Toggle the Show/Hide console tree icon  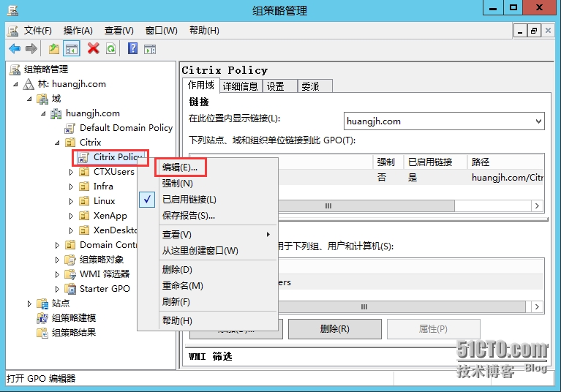point(71,49)
